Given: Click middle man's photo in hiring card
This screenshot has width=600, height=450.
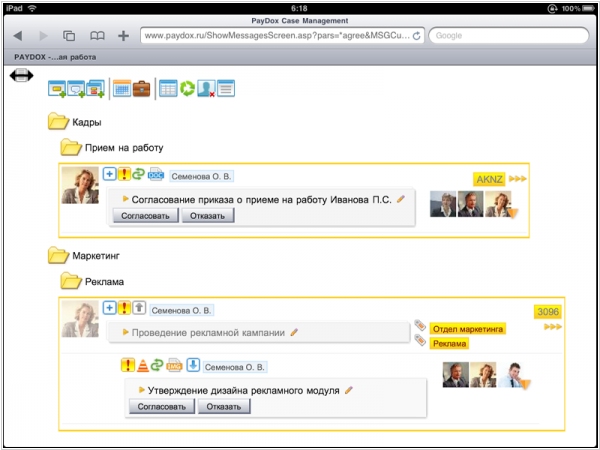Looking at the screenshot, I should 470,204.
